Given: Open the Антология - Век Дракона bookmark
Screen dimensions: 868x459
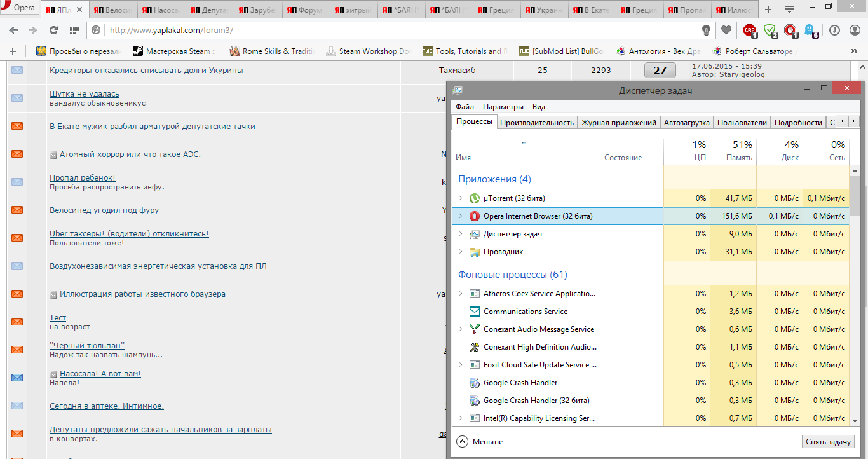Looking at the screenshot, I should tap(658, 51).
